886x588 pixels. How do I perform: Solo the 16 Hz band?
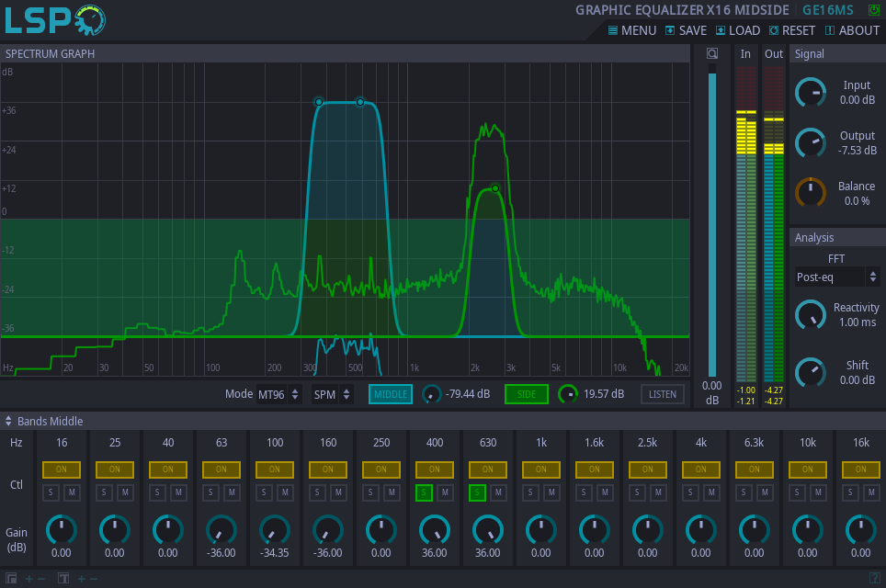[51, 492]
